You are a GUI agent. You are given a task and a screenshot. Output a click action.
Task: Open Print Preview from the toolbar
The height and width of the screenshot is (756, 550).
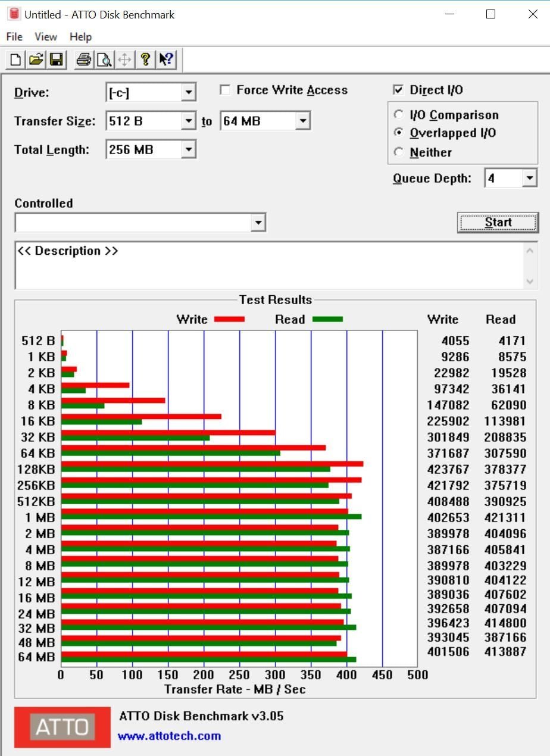pyautogui.click(x=104, y=60)
